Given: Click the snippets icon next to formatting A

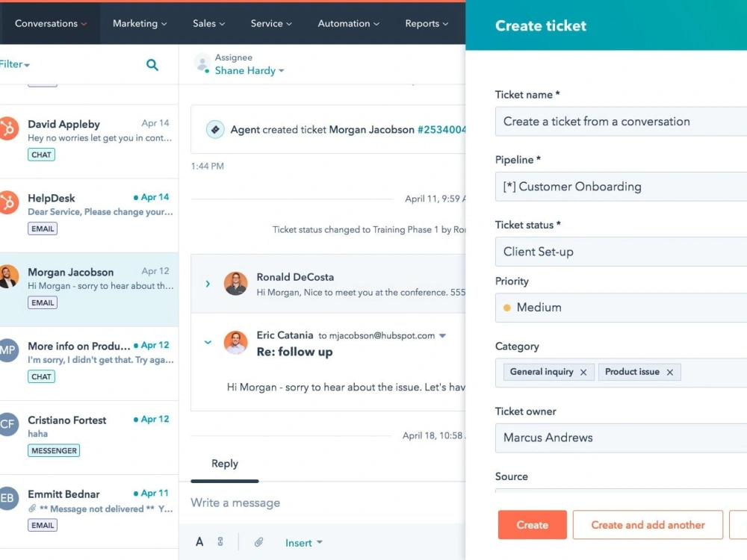Looking at the screenshot, I should pyautogui.click(x=220, y=542).
